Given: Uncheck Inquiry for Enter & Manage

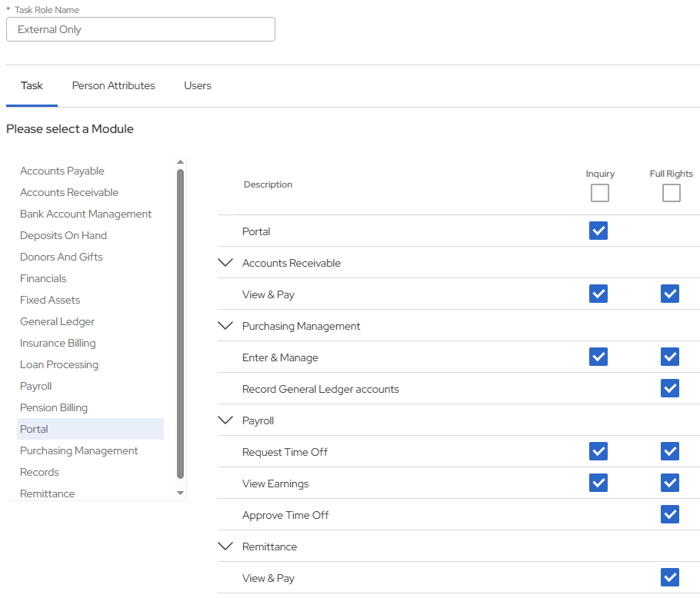Looking at the screenshot, I should 598,357.
